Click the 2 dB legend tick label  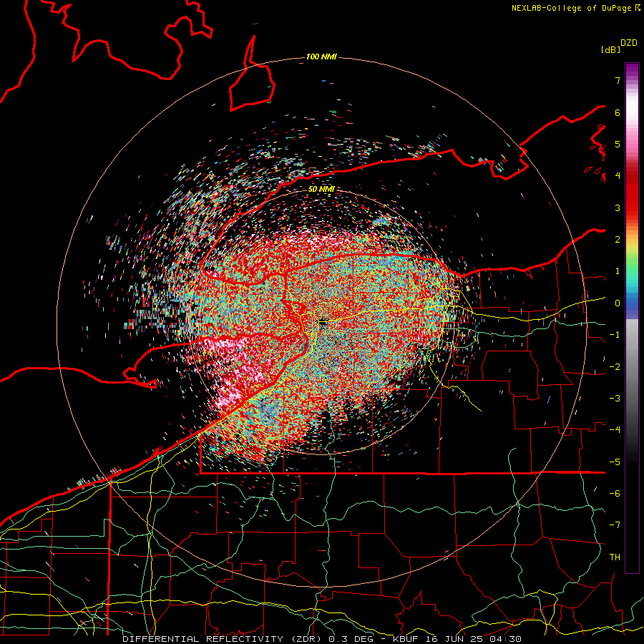point(618,240)
